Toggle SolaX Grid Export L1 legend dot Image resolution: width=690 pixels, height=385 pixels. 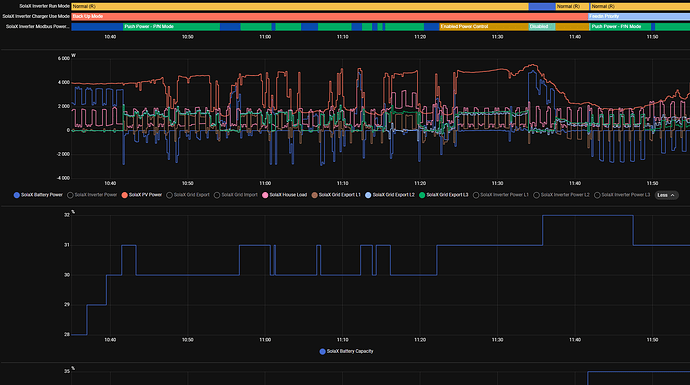(x=315, y=195)
